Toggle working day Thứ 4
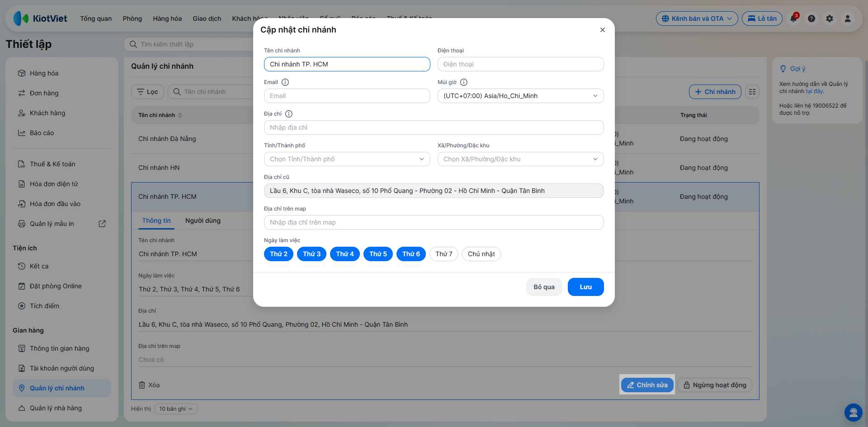 point(345,254)
